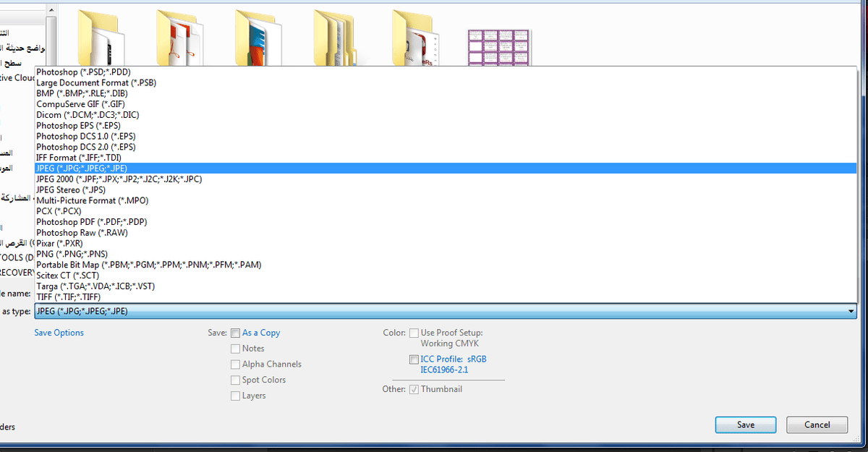The height and width of the screenshot is (452, 868).
Task: Pick BMP format from the list
Action: (446, 93)
